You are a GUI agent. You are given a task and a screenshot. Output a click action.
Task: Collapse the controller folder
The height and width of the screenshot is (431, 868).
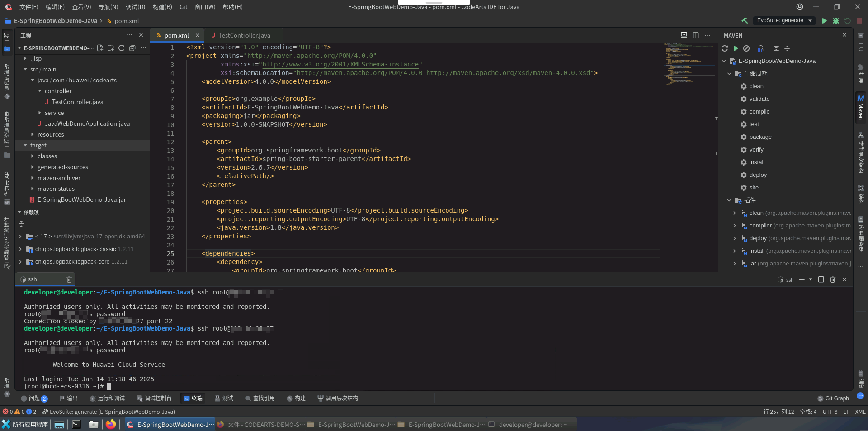[x=40, y=91]
